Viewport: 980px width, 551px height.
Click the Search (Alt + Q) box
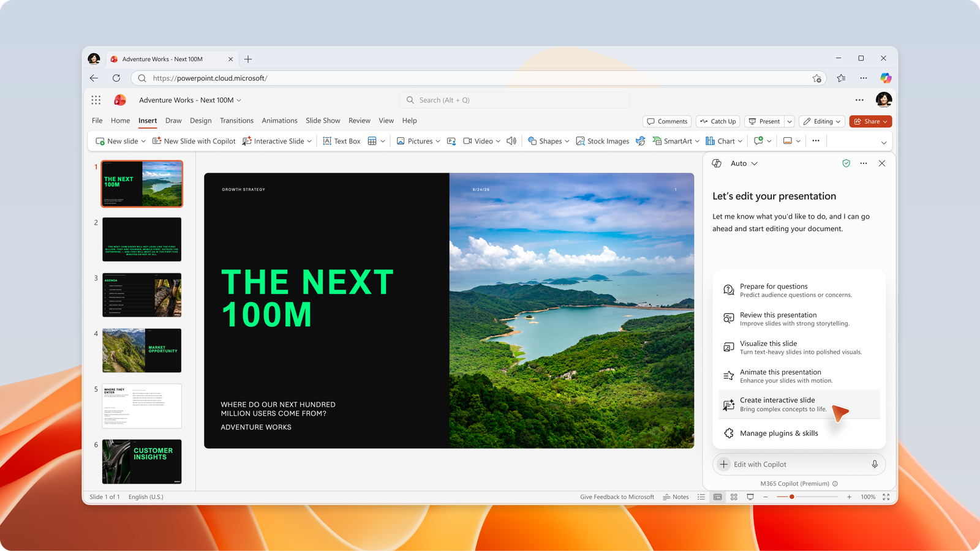click(x=514, y=100)
